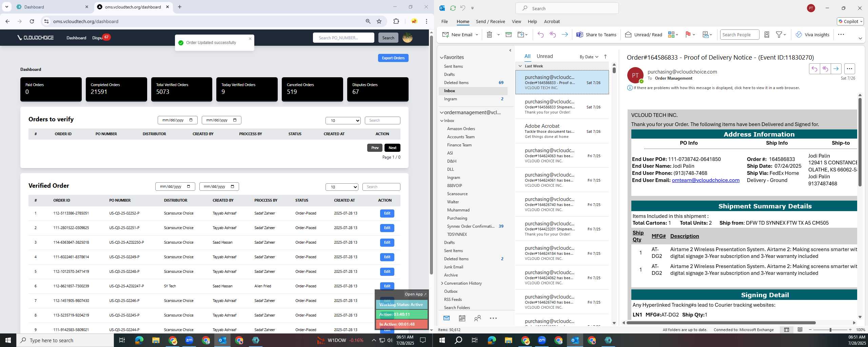Open Zoom app from the left taskbar
The image size is (868, 347).
189,340
